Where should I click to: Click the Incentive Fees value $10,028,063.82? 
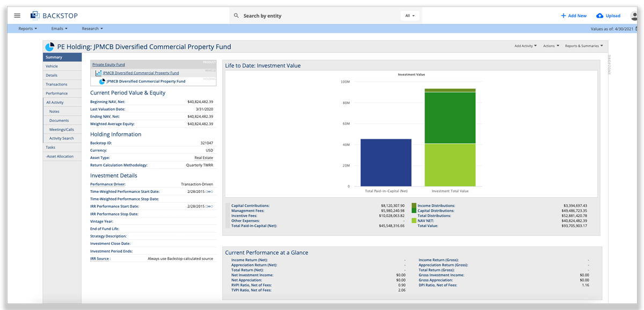(392, 215)
